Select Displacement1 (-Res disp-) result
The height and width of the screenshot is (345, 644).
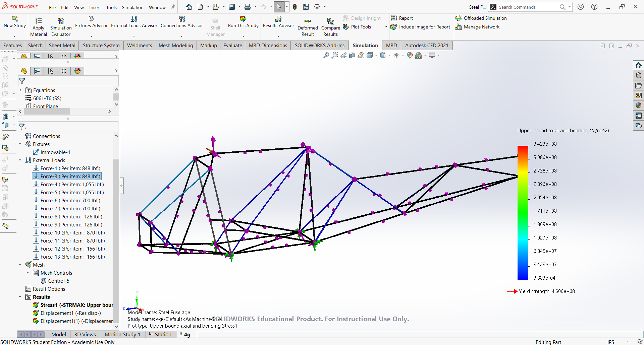pyautogui.click(x=67, y=313)
